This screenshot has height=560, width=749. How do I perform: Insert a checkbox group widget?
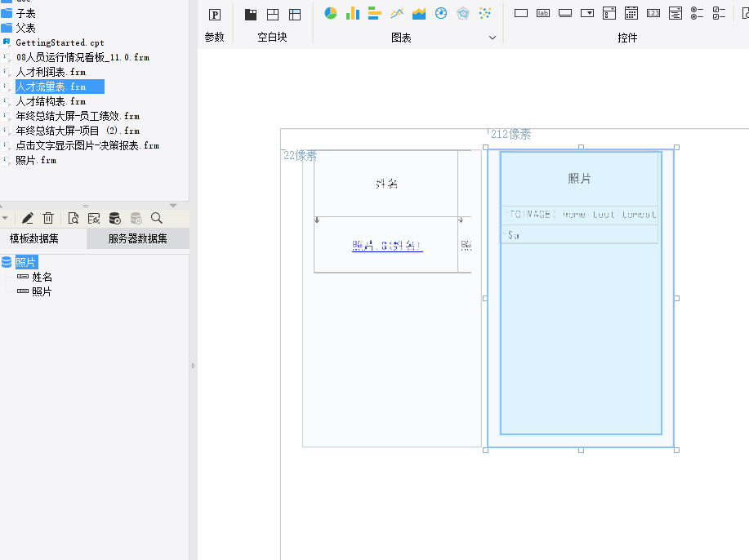[x=719, y=13]
